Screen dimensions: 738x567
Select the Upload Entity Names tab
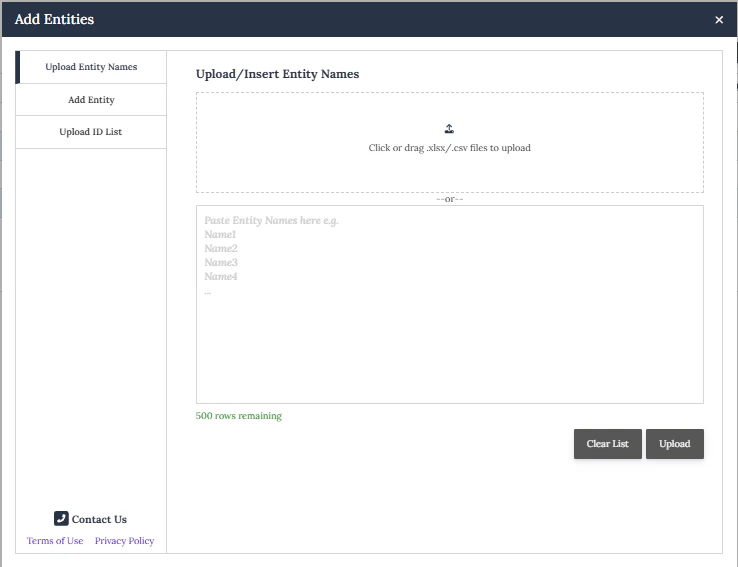[91, 67]
